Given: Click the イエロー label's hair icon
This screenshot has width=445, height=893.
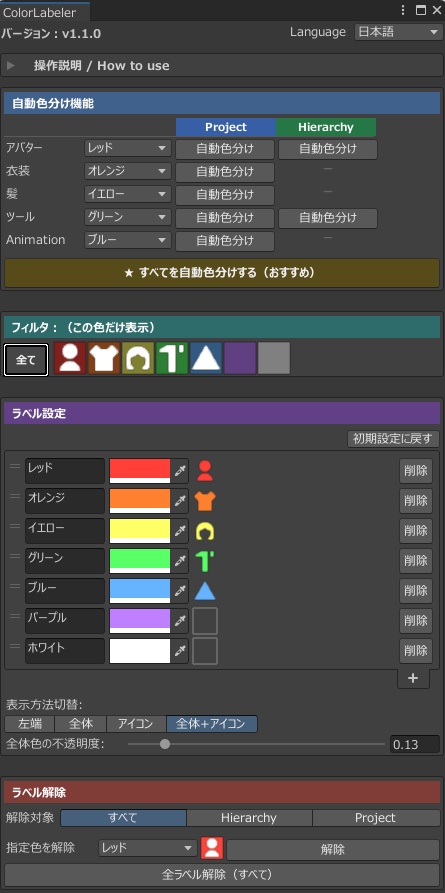Looking at the screenshot, I should click(x=205, y=531).
